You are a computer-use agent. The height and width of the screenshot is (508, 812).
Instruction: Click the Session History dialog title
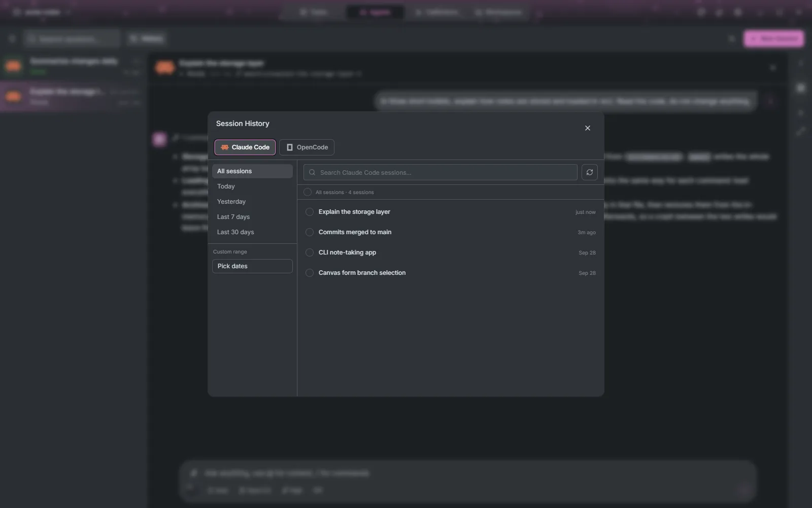(x=243, y=123)
